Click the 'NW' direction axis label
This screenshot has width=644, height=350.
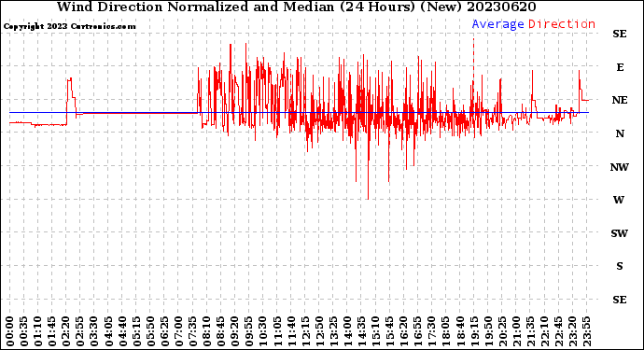(620, 167)
